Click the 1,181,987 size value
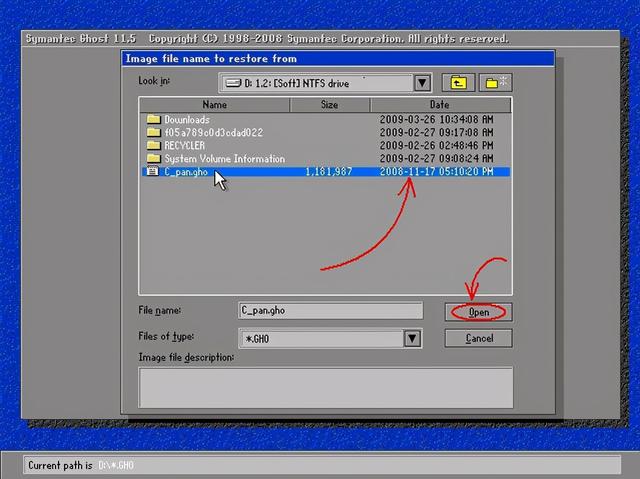640x479 pixels. 329,172
